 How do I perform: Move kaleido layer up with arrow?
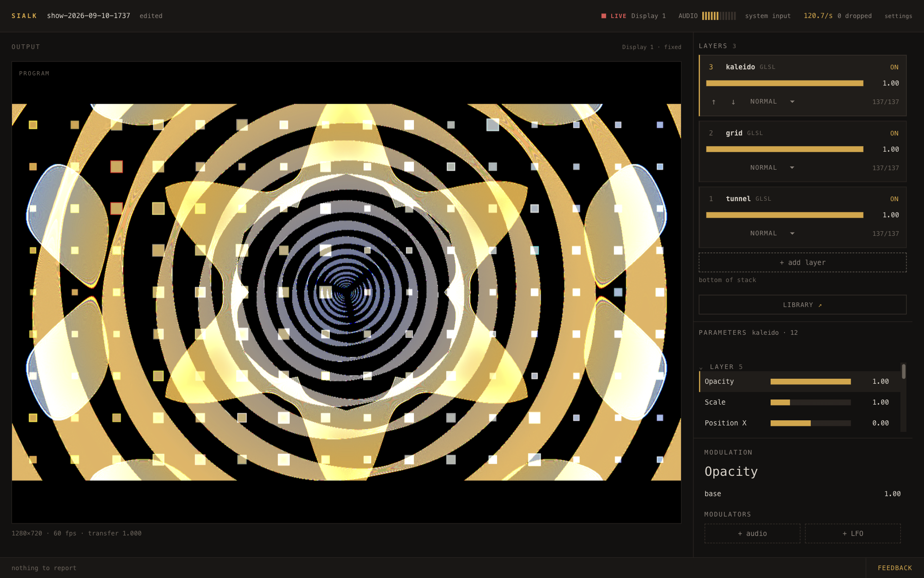(714, 102)
